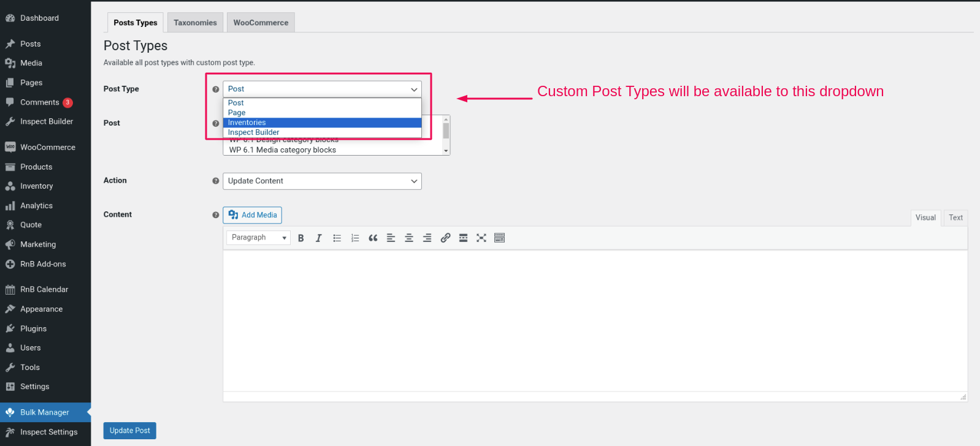
Task: Click the help icon next to Post field
Action: click(x=215, y=123)
